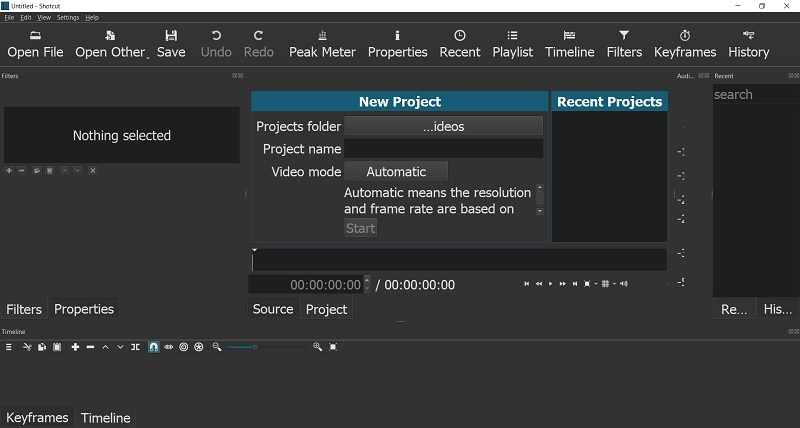The height and width of the screenshot is (428, 800).
Task: Click the search box in the Recent panel
Action: click(756, 94)
